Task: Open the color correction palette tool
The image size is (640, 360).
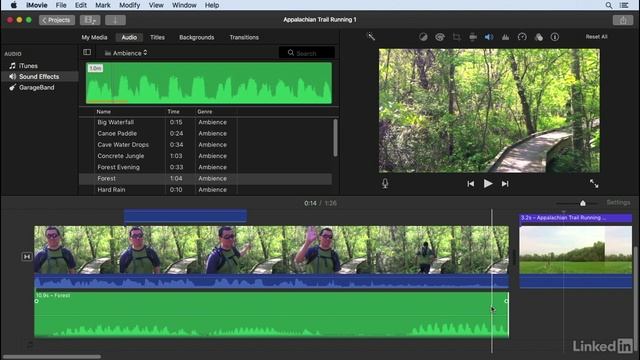Action: coord(440,37)
